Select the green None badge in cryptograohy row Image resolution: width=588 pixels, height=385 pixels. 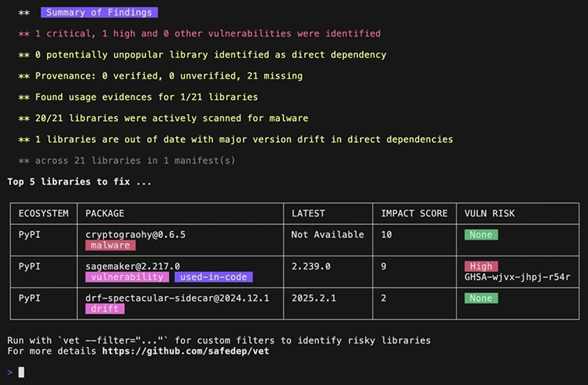coord(481,234)
